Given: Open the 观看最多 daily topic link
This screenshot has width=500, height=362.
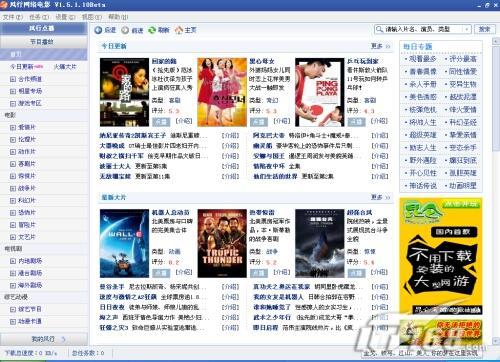Looking at the screenshot, I should pos(423,59).
